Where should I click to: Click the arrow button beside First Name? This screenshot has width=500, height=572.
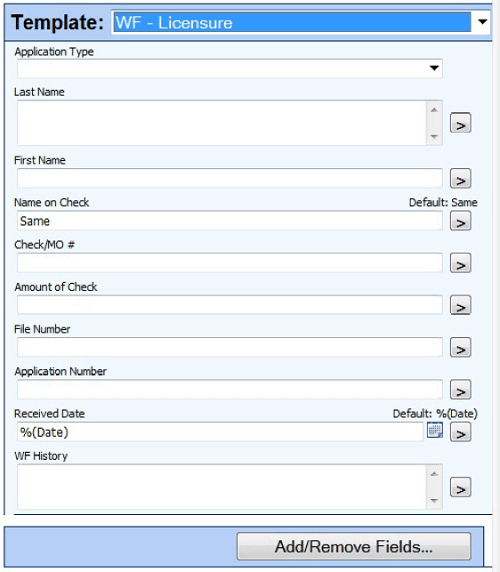click(460, 178)
